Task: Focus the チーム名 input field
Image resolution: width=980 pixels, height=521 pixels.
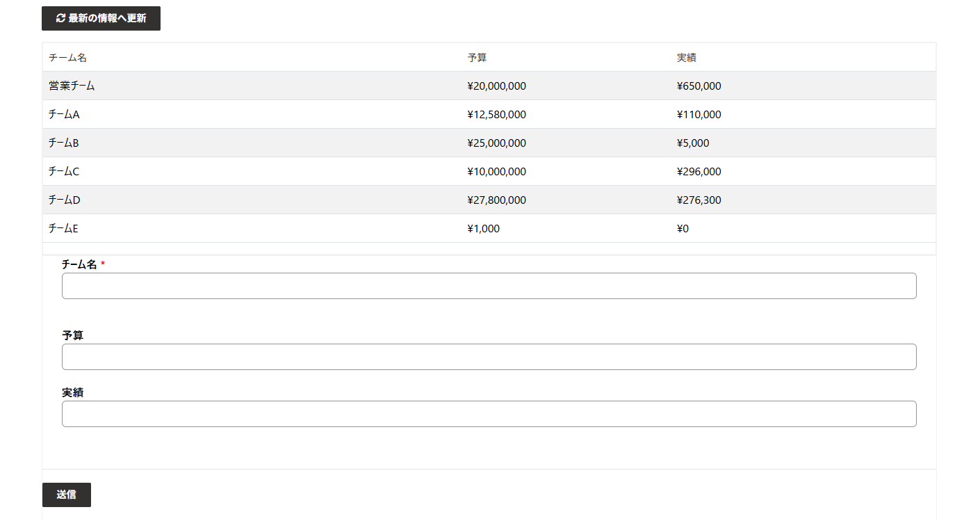Action: point(489,286)
